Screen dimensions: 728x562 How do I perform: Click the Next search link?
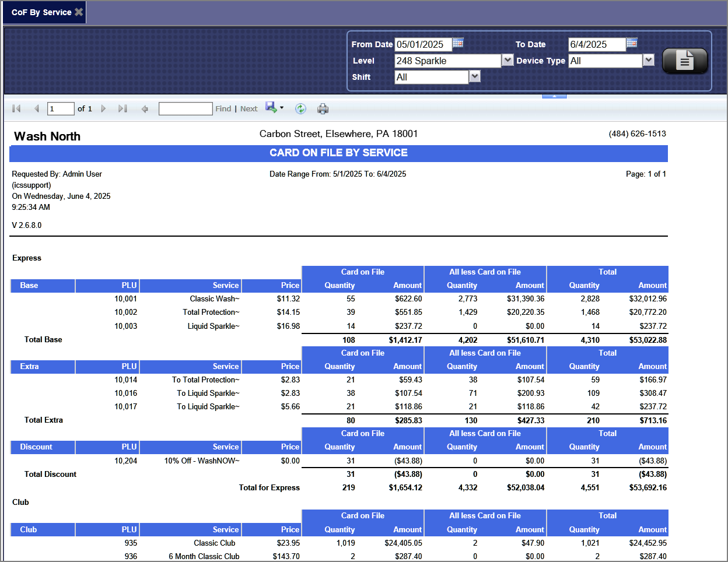pyautogui.click(x=249, y=108)
